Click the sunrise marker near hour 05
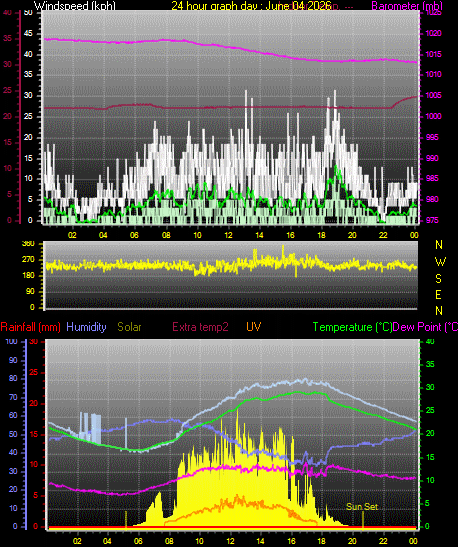The width and height of the screenshot is (458, 547). 126,519
